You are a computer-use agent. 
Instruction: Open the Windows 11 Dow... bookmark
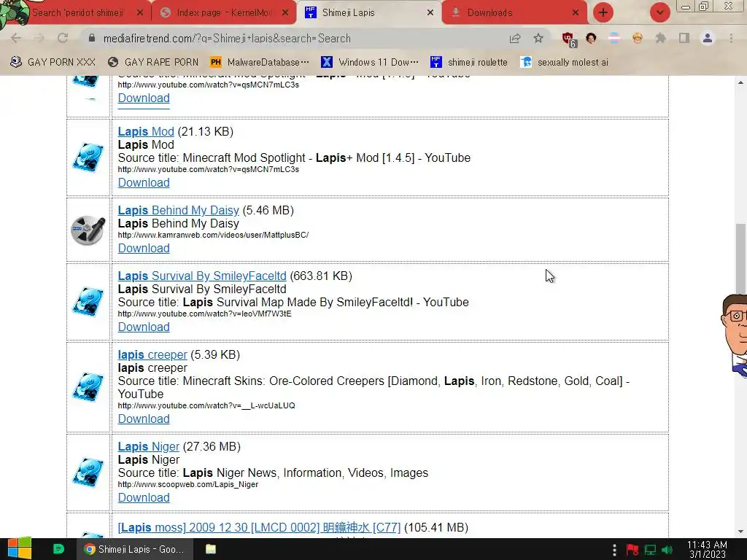point(370,62)
